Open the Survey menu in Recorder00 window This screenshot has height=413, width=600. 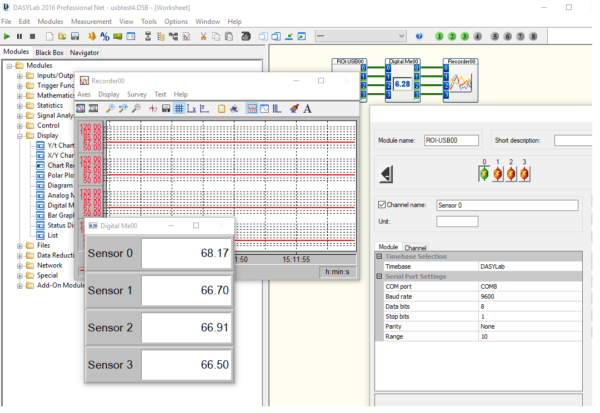(137, 94)
